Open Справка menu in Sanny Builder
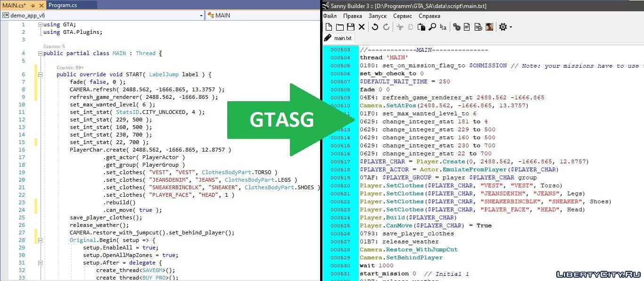This screenshot has width=644, height=281. [429, 16]
